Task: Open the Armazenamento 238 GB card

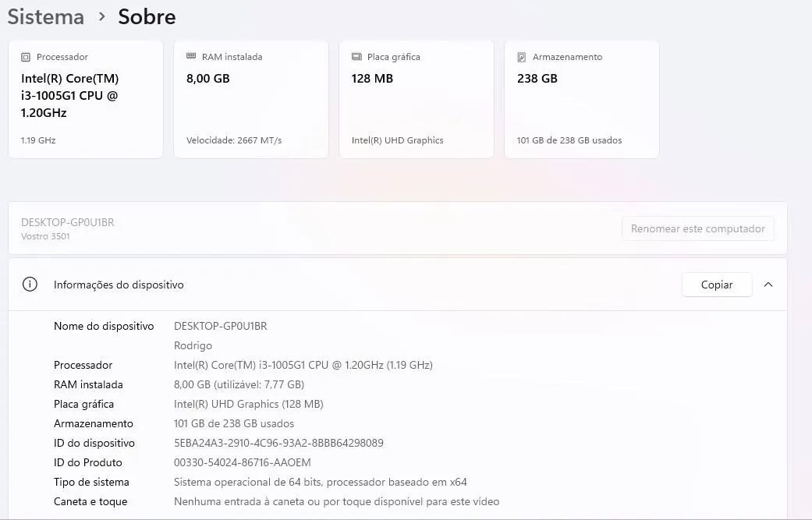Action: click(582, 99)
